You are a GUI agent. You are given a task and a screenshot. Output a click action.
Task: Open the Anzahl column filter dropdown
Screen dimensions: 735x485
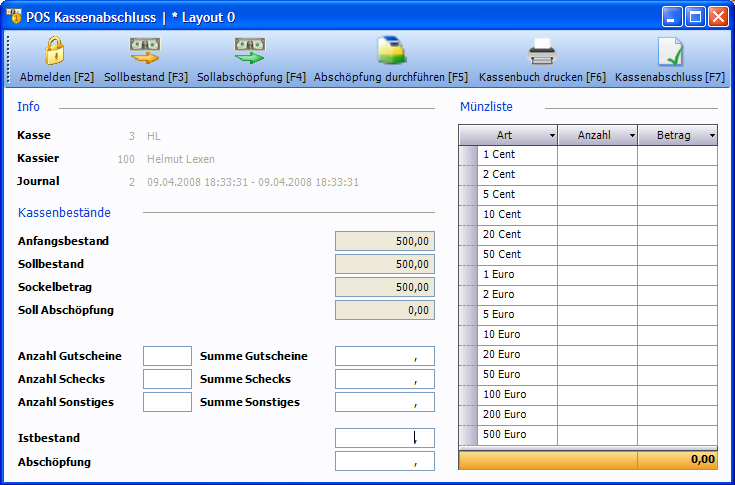[632, 136]
